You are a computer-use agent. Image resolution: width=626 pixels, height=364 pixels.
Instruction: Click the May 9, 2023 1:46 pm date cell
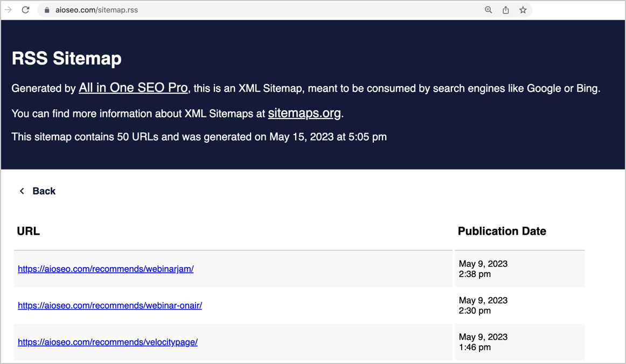coord(520,342)
